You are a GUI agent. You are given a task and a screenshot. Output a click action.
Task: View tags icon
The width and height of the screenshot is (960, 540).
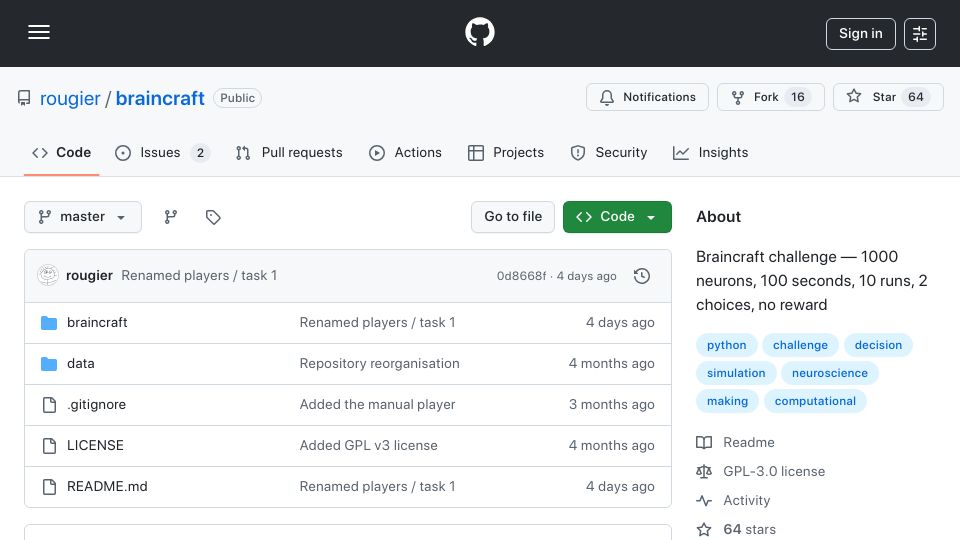[x=213, y=217]
